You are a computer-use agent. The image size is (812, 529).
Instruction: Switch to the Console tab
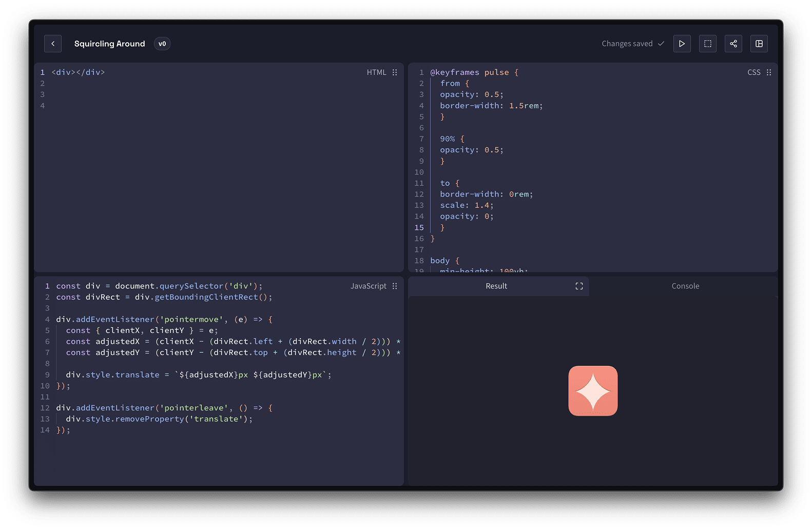point(685,286)
